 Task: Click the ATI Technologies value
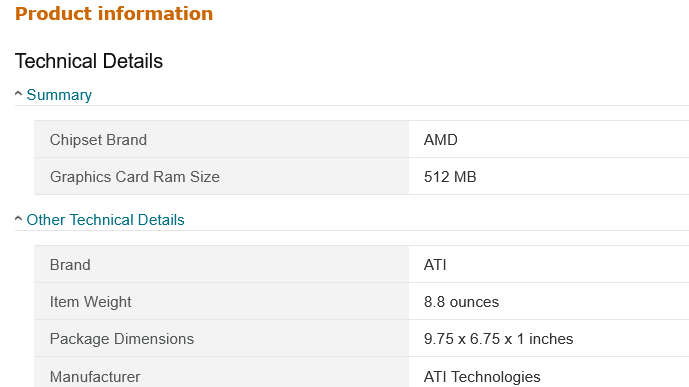[x=482, y=376]
